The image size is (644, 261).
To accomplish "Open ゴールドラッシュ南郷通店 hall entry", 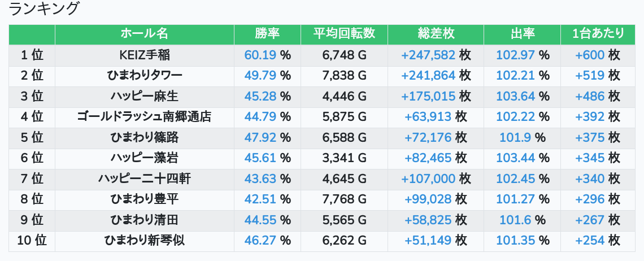I will click(x=144, y=117).
